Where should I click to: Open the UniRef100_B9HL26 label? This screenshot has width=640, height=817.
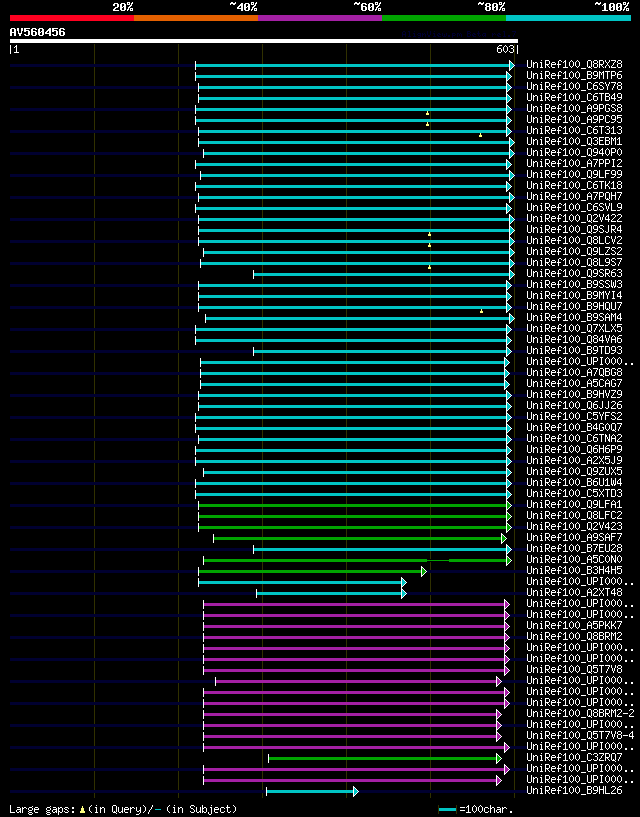(x=574, y=791)
